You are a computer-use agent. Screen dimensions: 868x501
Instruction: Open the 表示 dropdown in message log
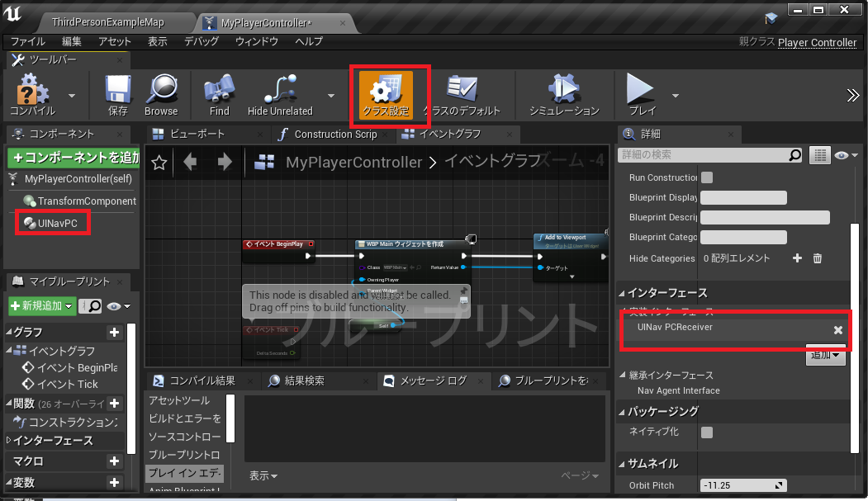[x=263, y=475]
